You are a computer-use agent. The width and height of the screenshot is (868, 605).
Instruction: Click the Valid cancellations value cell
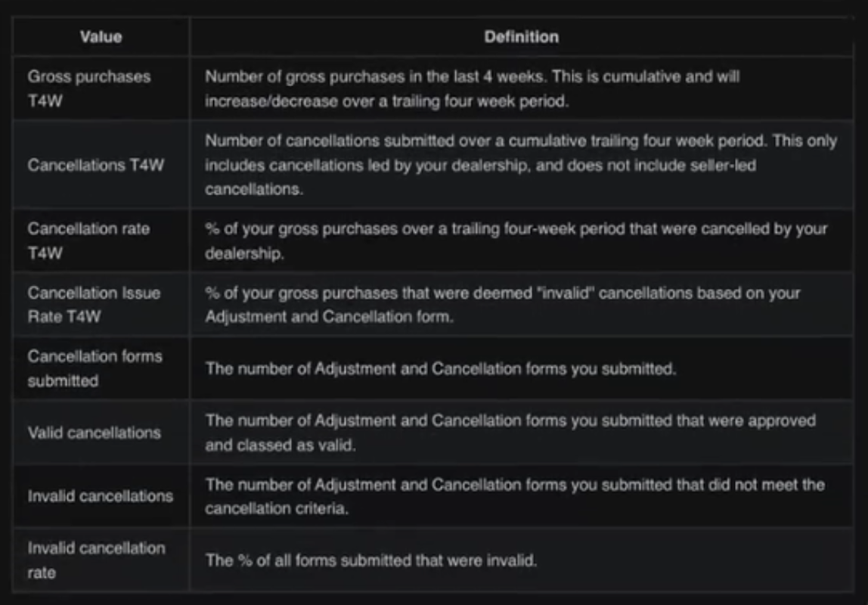[94, 433]
